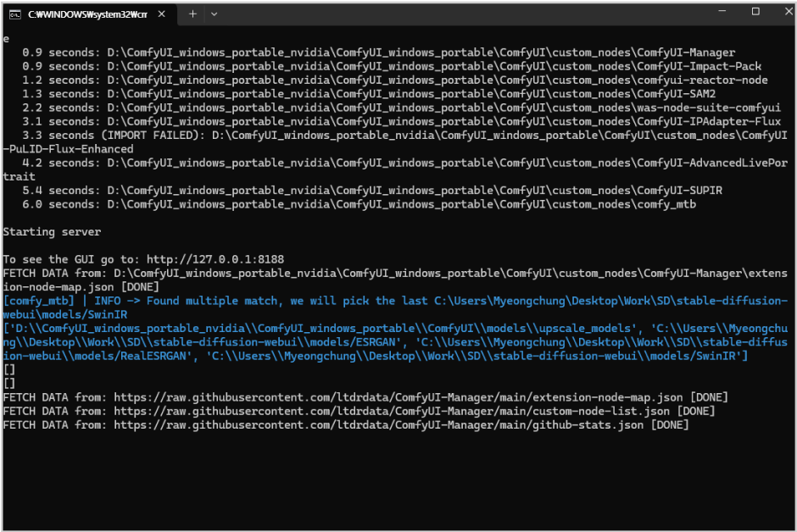Click the custom-node-list.json github URL
The image size is (797, 532).
[x=392, y=411]
